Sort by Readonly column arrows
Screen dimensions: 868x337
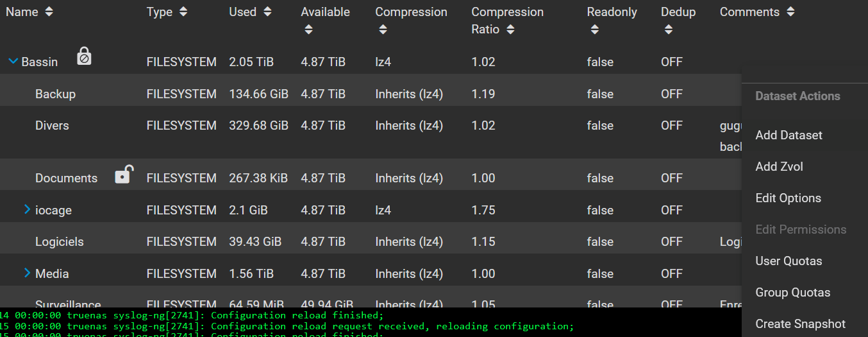pyautogui.click(x=594, y=30)
